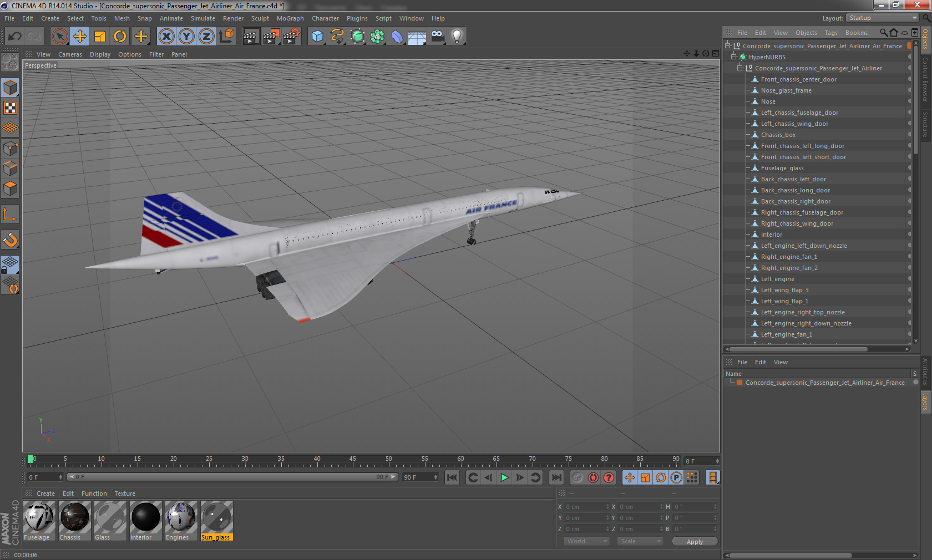
Task: Select the Chassis material thumbnail
Action: click(74, 520)
